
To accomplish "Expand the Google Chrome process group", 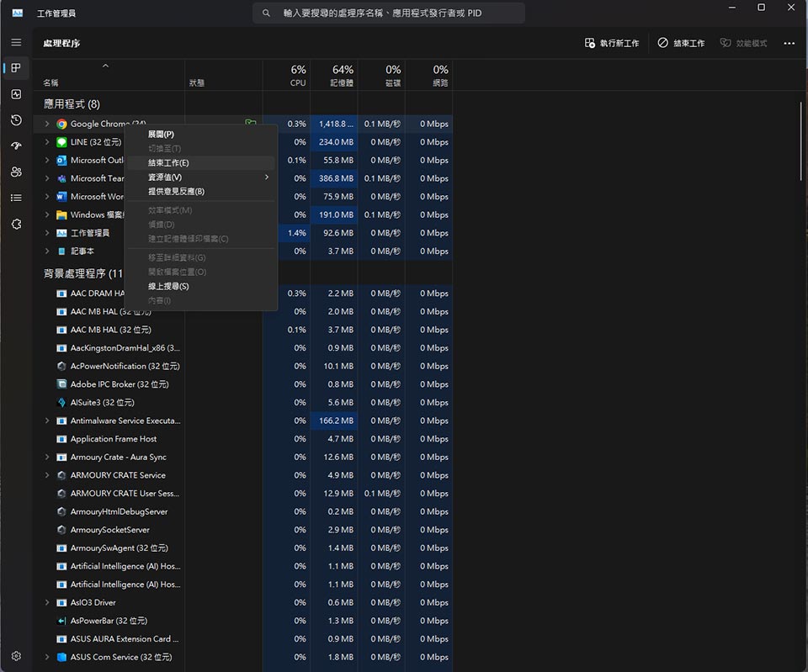I will (47, 124).
